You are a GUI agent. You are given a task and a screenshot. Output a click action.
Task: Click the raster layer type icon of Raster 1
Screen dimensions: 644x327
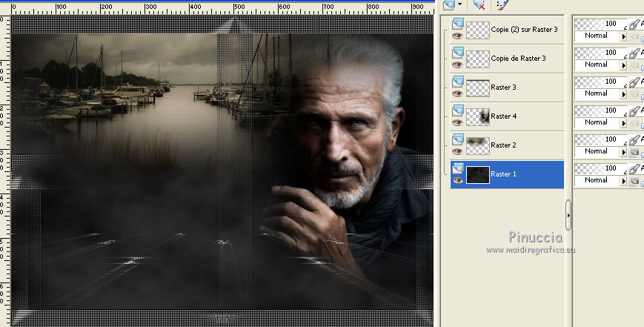(x=457, y=168)
